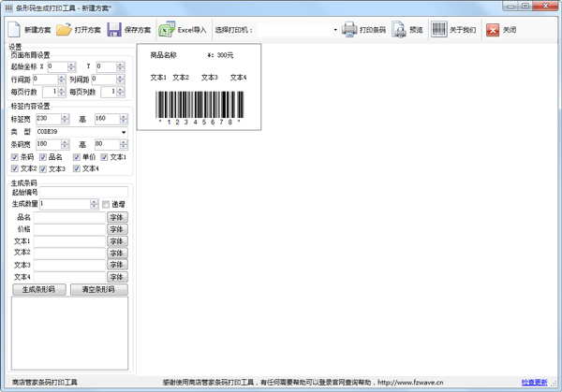Viewport: 562px width, 392px height.
Task: Adjust the 列间距 spinner arrows
Action: [x=121, y=80]
